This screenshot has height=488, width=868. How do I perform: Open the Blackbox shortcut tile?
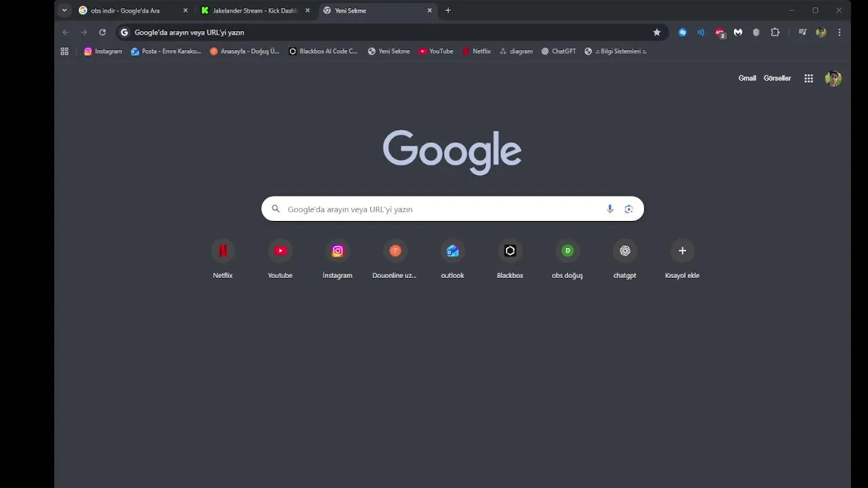pos(510,258)
